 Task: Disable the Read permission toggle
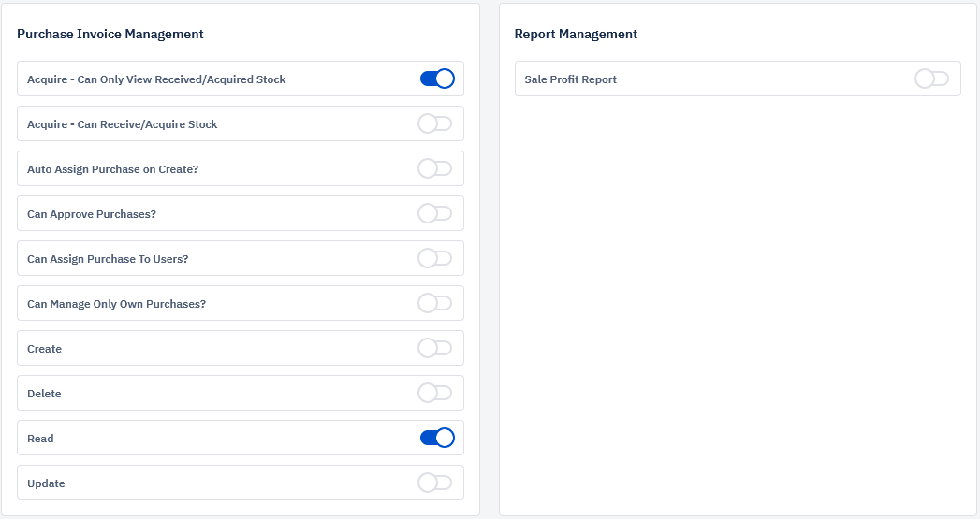(x=437, y=439)
